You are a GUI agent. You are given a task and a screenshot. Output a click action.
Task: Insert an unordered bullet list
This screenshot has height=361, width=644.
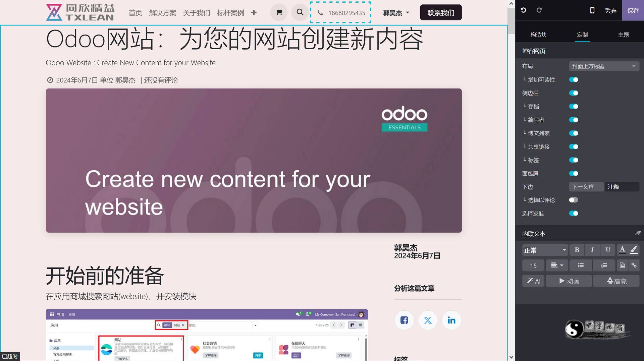click(581, 265)
